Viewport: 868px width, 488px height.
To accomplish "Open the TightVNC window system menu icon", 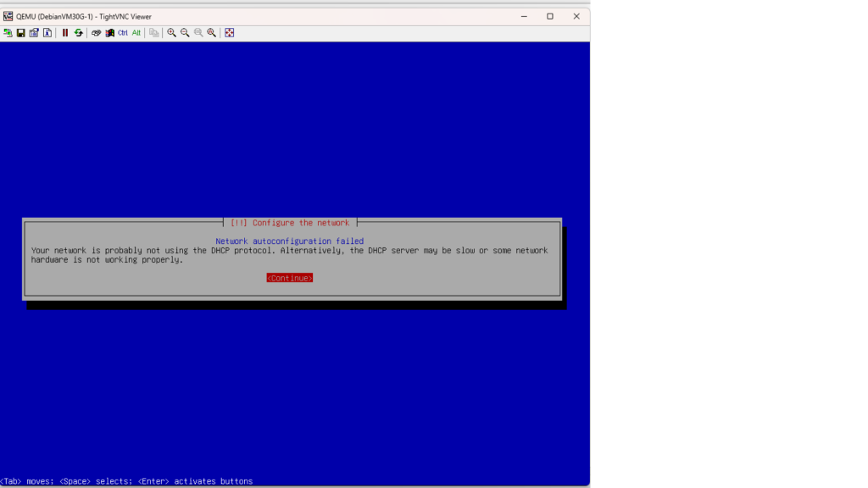I will pos(8,16).
